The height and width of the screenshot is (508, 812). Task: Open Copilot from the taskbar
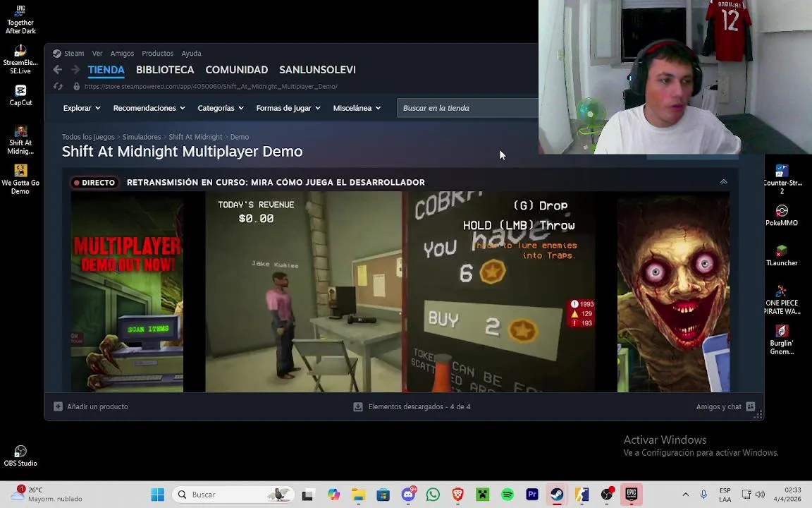pos(333,495)
